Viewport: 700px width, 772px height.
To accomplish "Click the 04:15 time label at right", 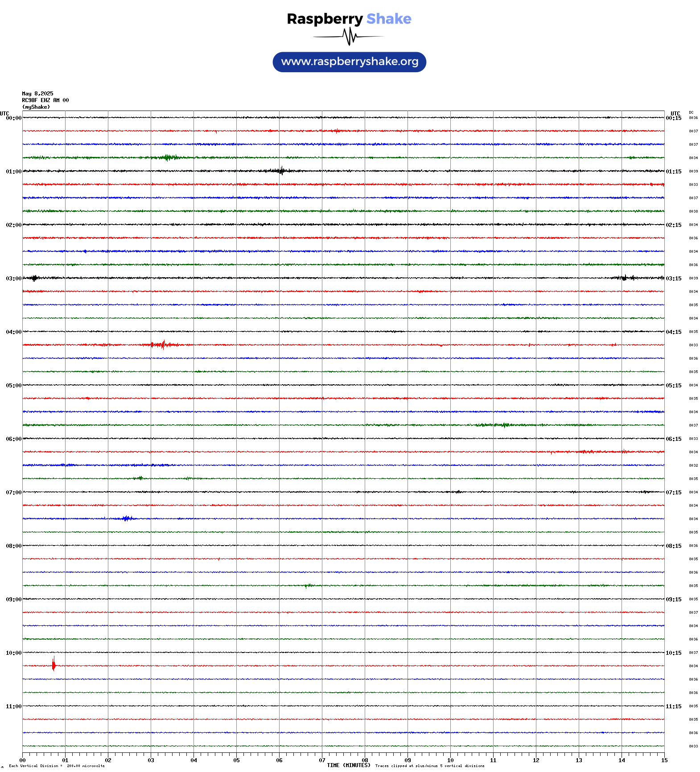I will coord(674,332).
